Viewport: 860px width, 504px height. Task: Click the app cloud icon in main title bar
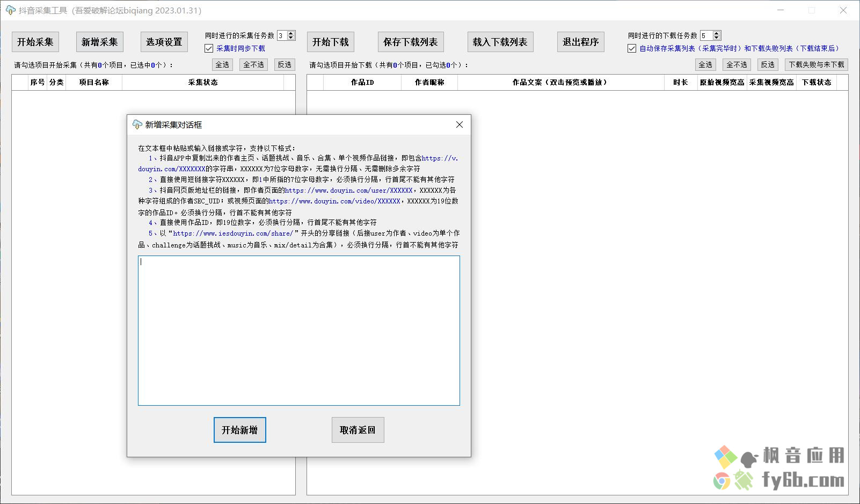pyautogui.click(x=10, y=10)
